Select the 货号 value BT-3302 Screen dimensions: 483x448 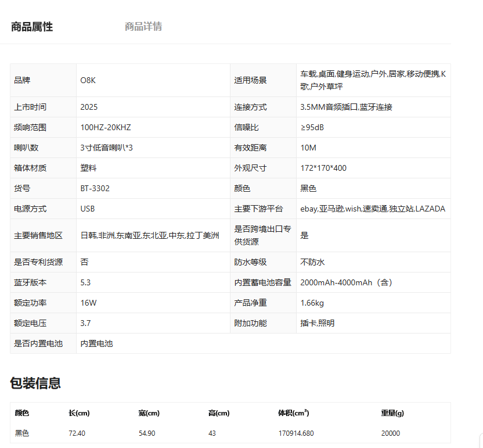(x=95, y=188)
